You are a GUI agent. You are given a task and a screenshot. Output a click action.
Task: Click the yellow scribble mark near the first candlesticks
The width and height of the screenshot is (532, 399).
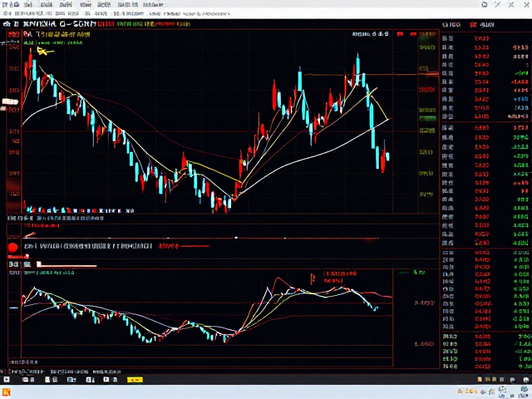point(45,52)
